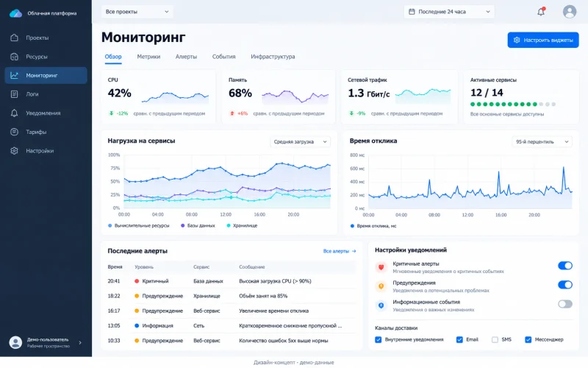This screenshot has width=588, height=368.
Task: Open the Средняя загрузка dropdown
Action: [300, 141]
